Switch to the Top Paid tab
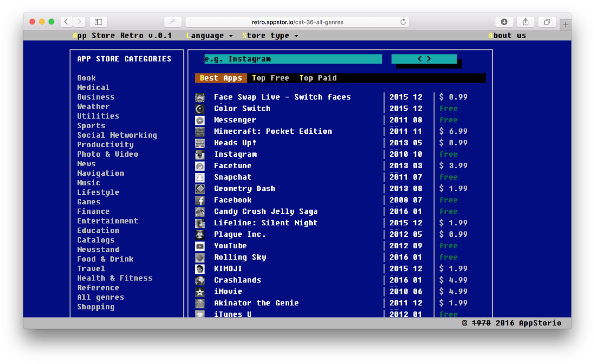 coord(318,78)
